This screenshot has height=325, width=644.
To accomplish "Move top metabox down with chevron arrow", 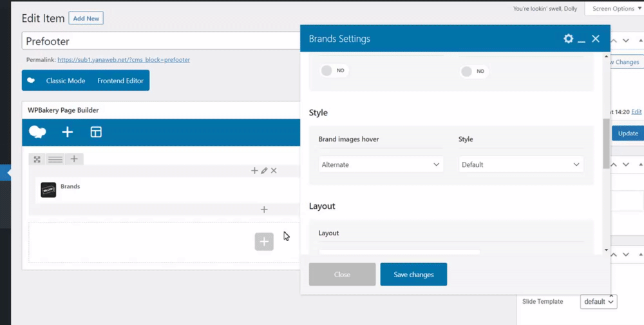I will pos(625,41).
